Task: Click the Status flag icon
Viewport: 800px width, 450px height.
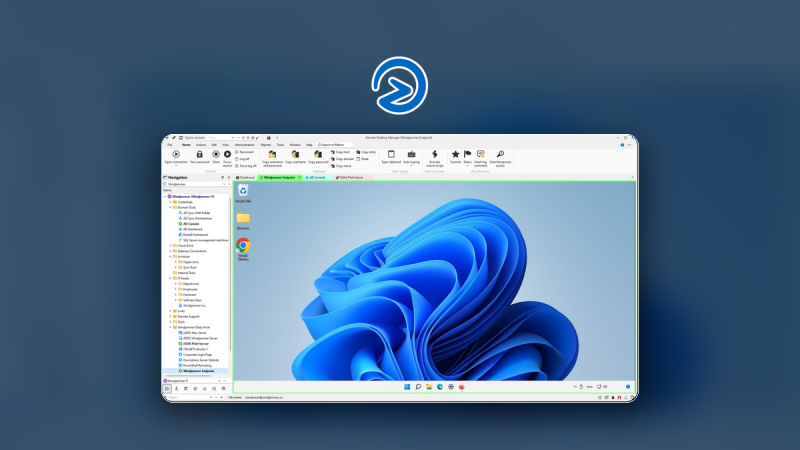Action: click(x=467, y=154)
